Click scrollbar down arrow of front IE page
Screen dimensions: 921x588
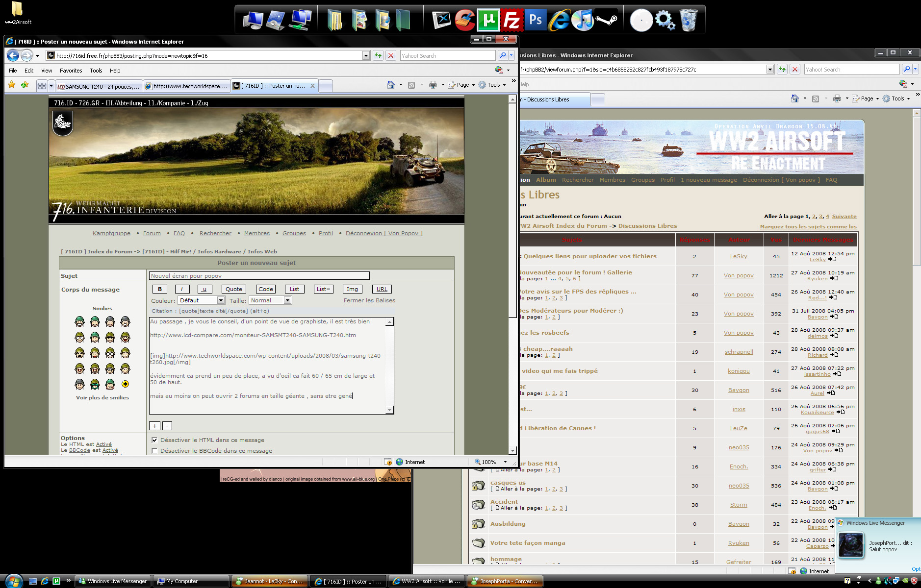pyautogui.click(x=512, y=450)
